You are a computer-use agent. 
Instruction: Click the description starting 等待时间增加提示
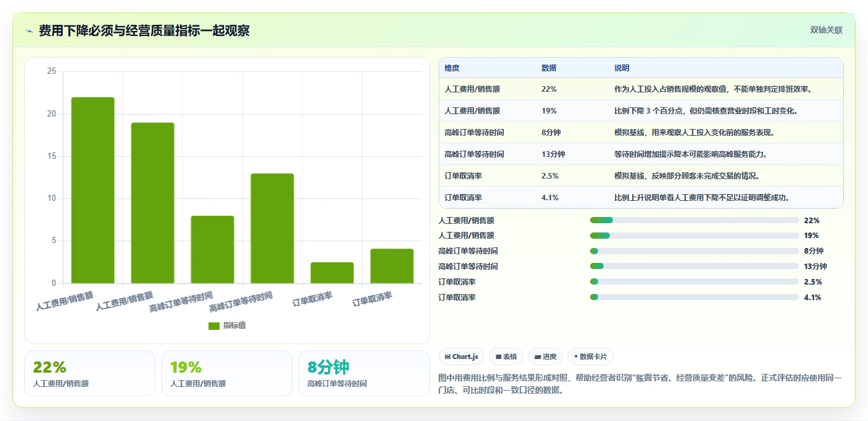point(691,154)
